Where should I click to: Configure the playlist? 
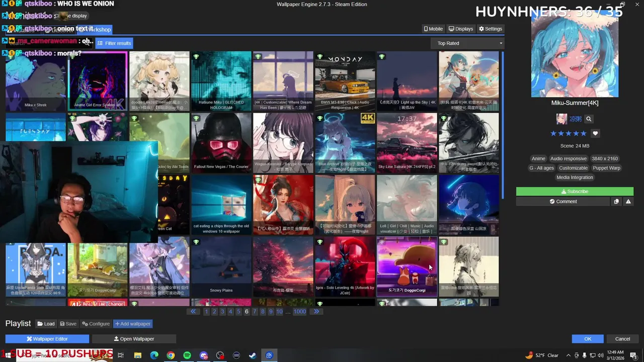click(96, 324)
